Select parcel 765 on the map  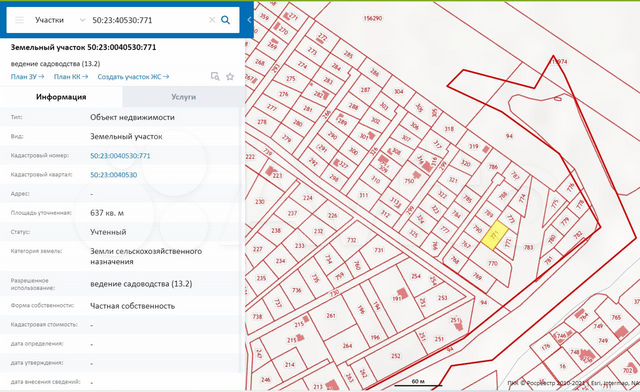616,317
